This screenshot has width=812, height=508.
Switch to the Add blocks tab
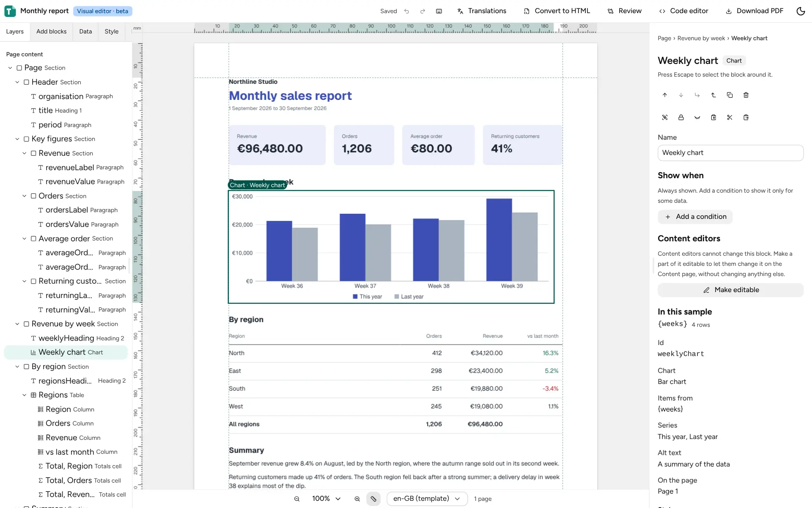pyautogui.click(x=51, y=32)
